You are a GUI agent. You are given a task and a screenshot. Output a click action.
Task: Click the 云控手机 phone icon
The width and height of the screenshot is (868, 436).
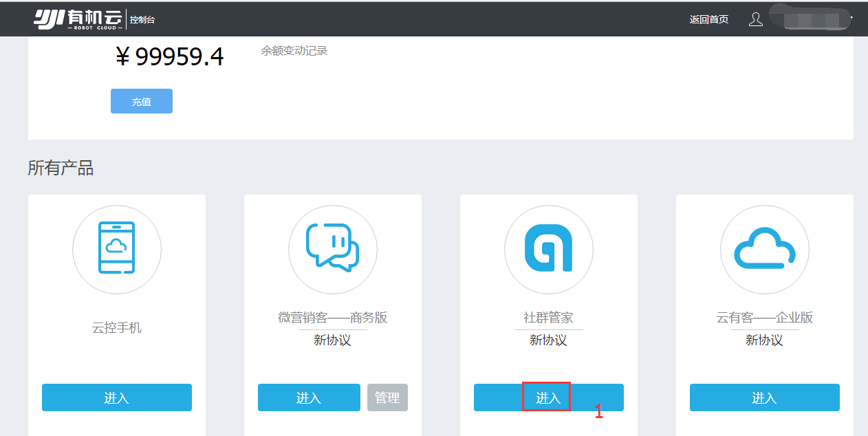[117, 249]
